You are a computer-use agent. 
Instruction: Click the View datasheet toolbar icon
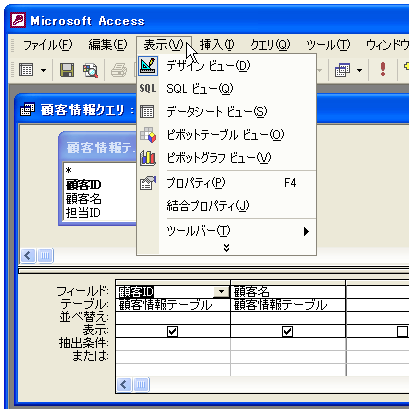[26, 70]
